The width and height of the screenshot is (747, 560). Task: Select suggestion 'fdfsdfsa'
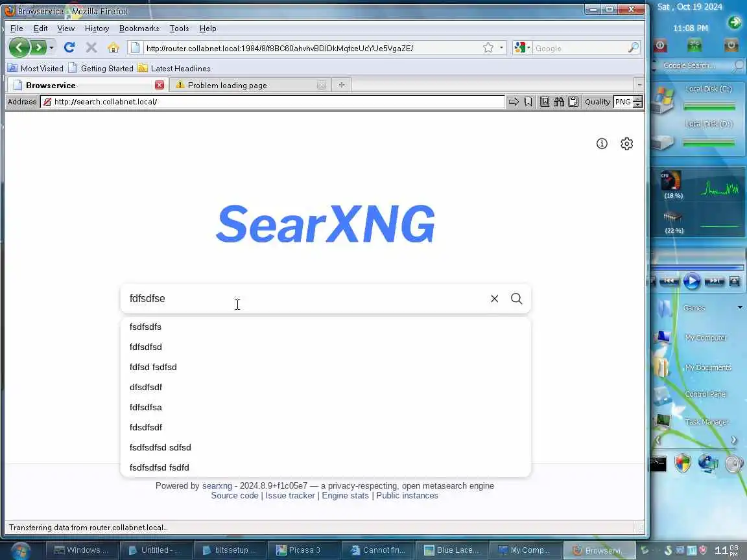[x=326, y=407]
